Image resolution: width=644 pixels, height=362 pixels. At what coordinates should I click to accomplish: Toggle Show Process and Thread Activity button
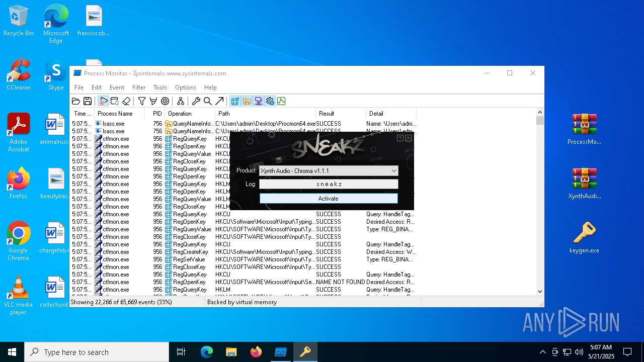(x=270, y=101)
